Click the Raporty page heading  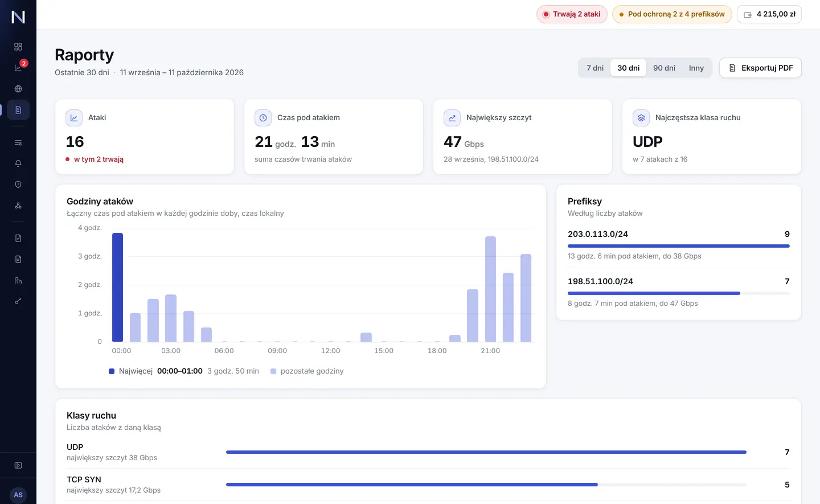click(84, 55)
